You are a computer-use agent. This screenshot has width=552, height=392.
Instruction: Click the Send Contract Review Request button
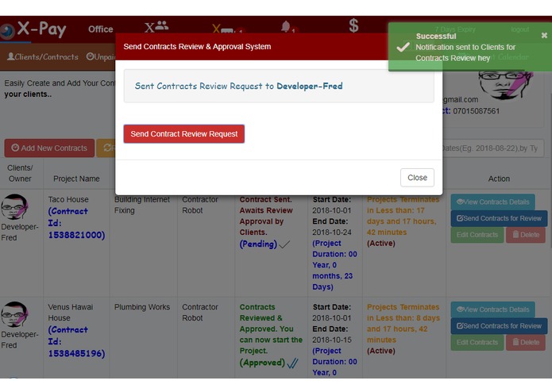(183, 134)
